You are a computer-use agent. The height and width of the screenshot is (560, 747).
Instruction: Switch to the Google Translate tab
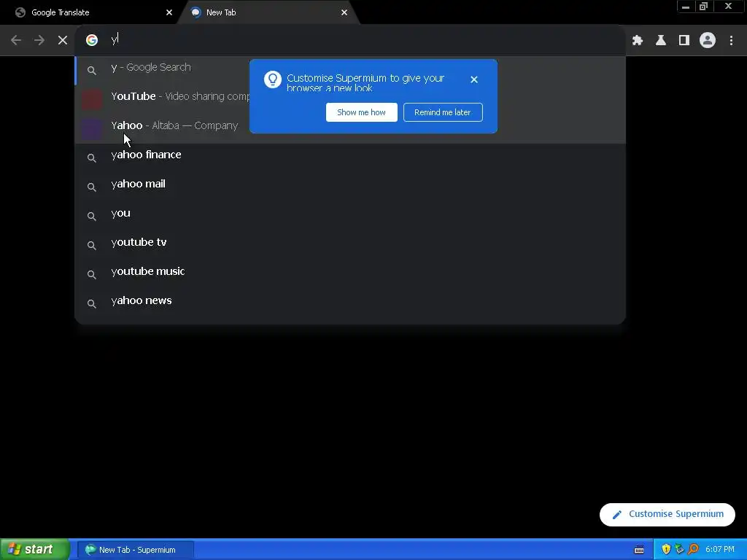click(x=90, y=12)
